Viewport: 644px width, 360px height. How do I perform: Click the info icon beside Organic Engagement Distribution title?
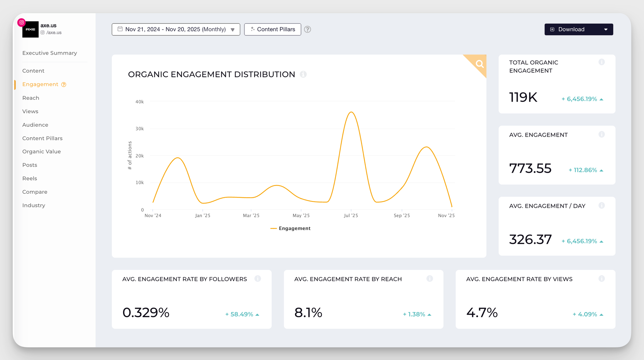[303, 74]
